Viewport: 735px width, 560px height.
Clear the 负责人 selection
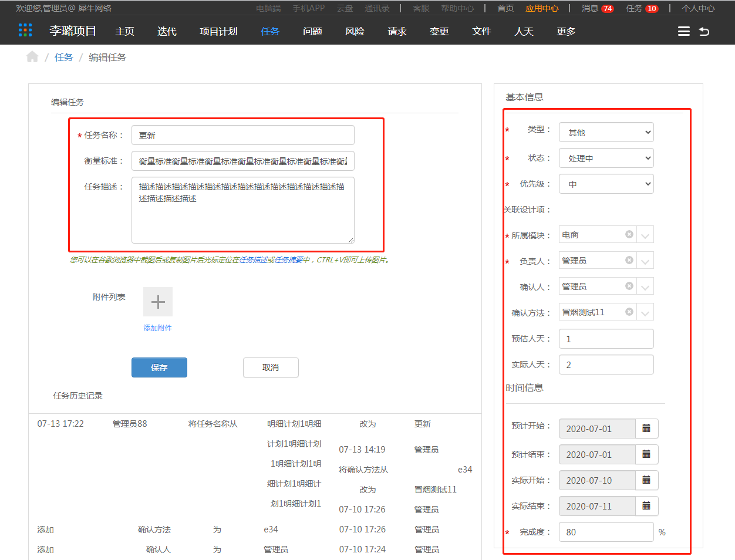pyautogui.click(x=629, y=260)
